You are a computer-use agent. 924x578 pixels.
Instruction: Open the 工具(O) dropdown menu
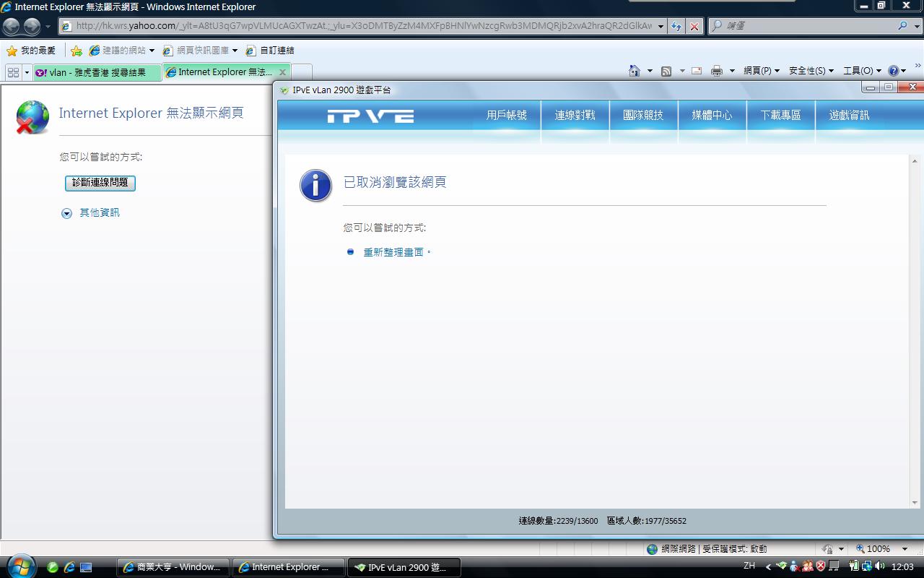pos(862,71)
